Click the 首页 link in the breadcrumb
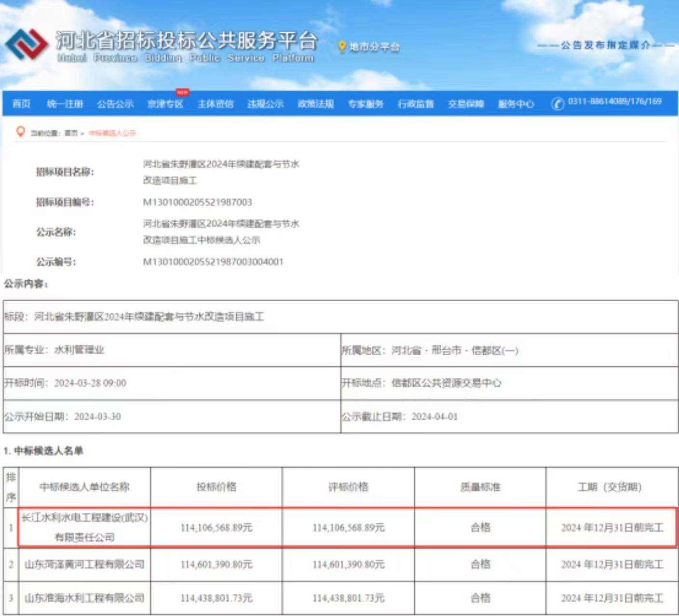Image resolution: width=679 pixels, height=616 pixels. point(71,133)
